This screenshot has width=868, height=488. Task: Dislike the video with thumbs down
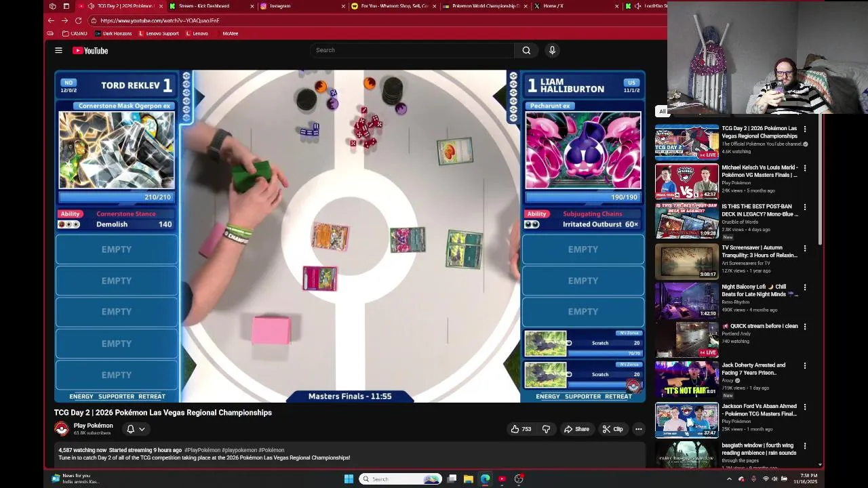(x=546, y=429)
